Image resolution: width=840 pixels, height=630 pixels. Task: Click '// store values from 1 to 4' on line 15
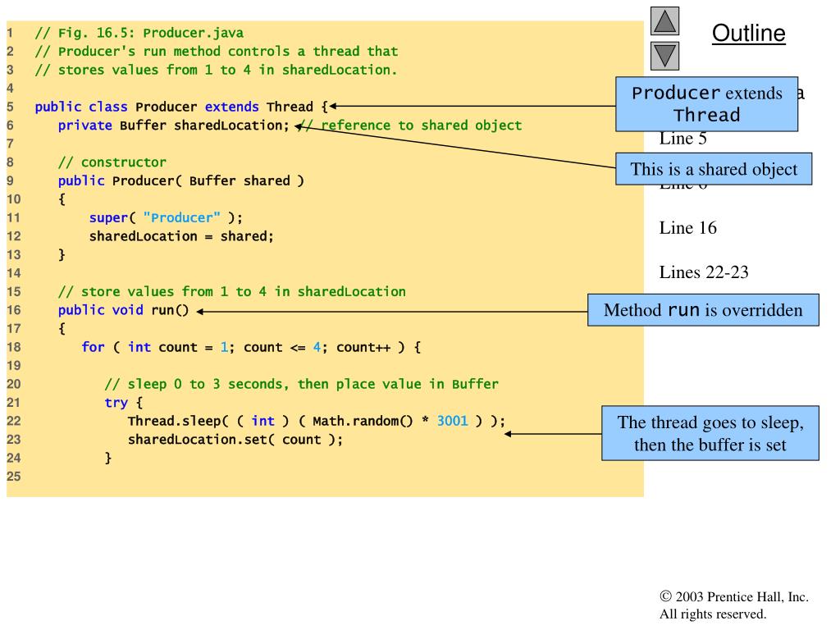coord(231,292)
